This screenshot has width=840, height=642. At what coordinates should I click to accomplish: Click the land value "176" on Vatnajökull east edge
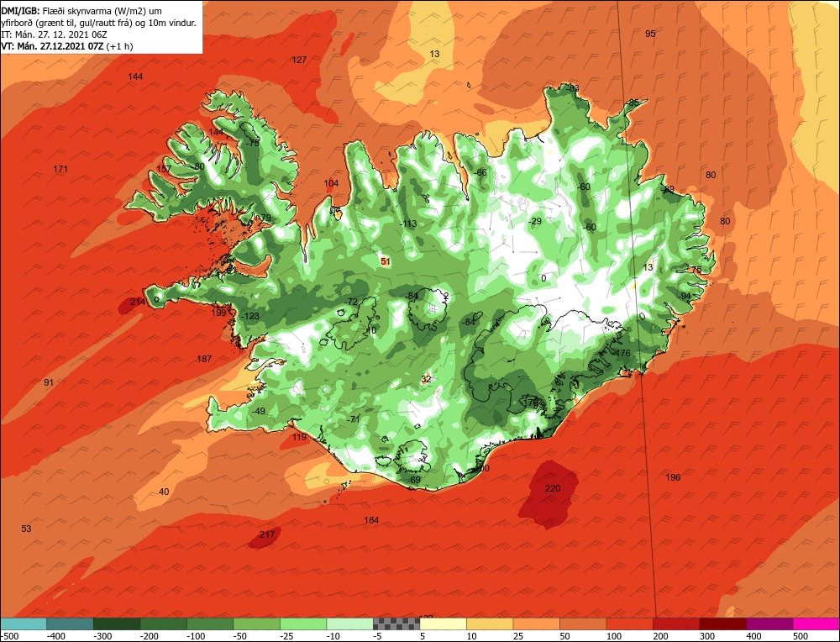coord(623,353)
